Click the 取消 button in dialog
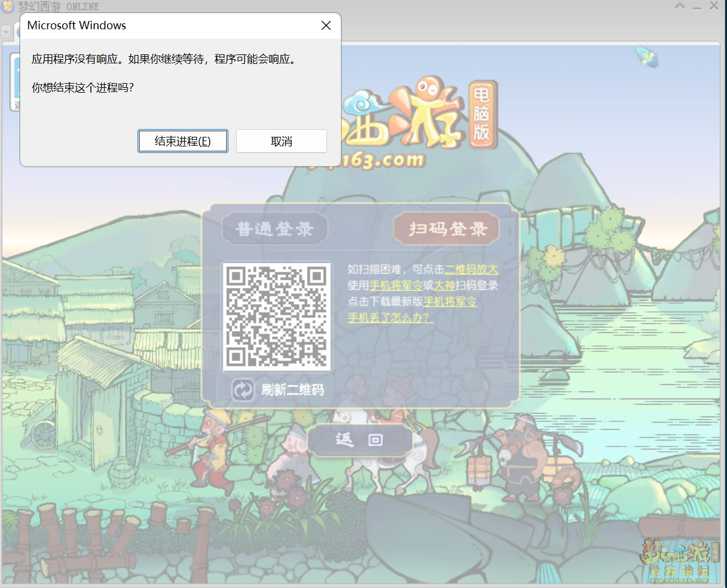This screenshot has height=588, width=727. 282,141
